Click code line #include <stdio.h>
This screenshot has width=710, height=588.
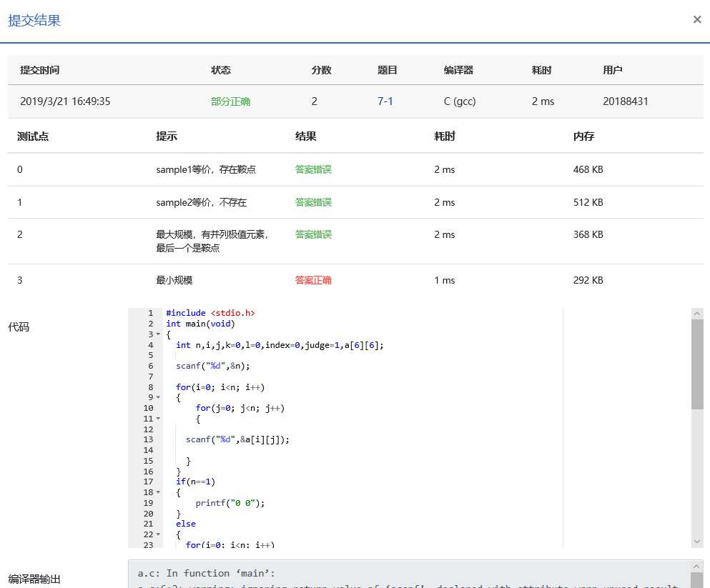pyautogui.click(x=210, y=313)
